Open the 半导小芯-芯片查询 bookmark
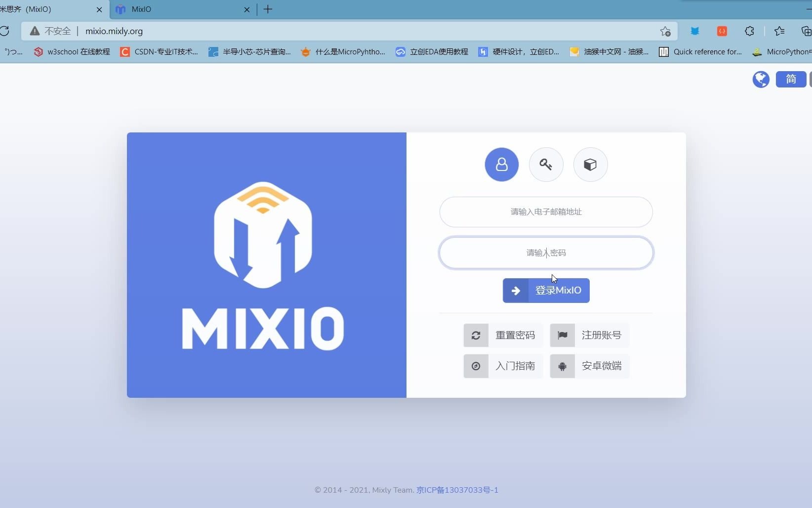Viewport: 812px width, 508px height. (x=249, y=52)
